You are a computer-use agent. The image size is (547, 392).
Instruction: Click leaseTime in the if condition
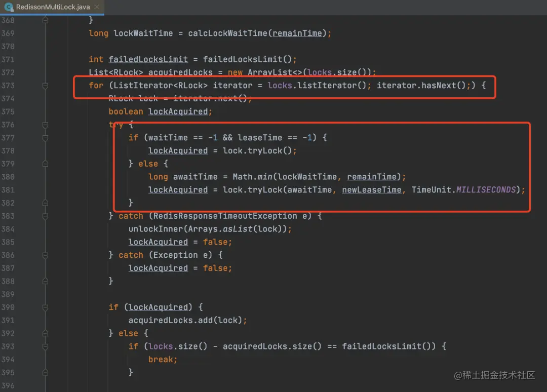coord(260,138)
